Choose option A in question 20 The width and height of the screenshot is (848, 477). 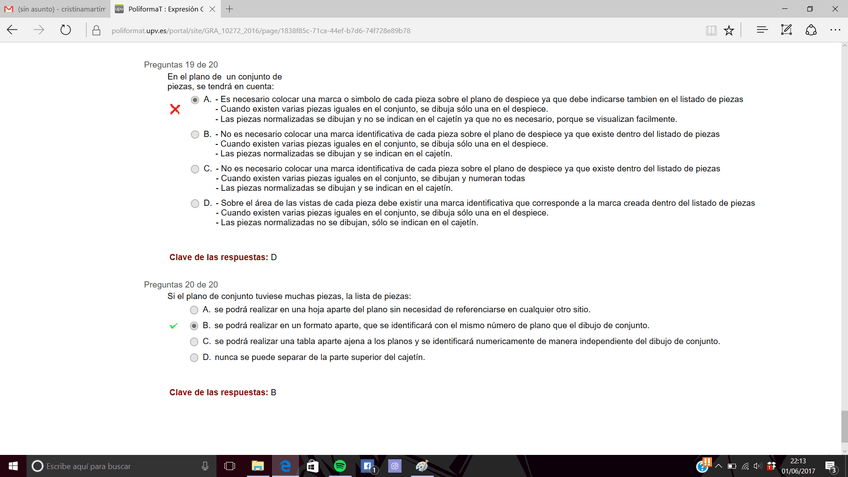pyautogui.click(x=195, y=310)
